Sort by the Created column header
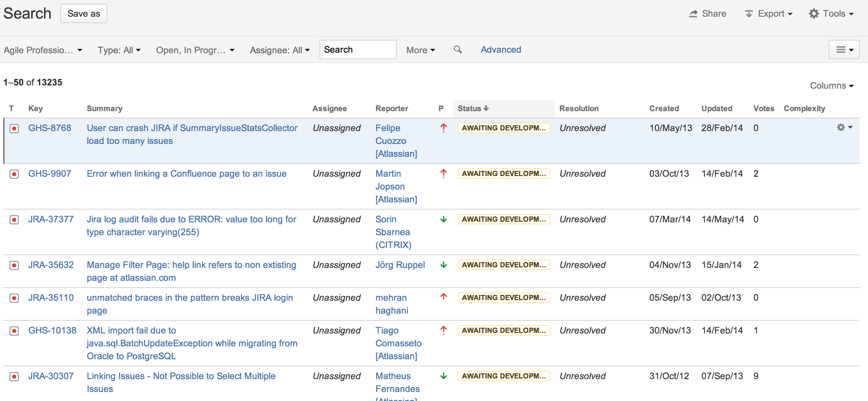 [x=664, y=108]
